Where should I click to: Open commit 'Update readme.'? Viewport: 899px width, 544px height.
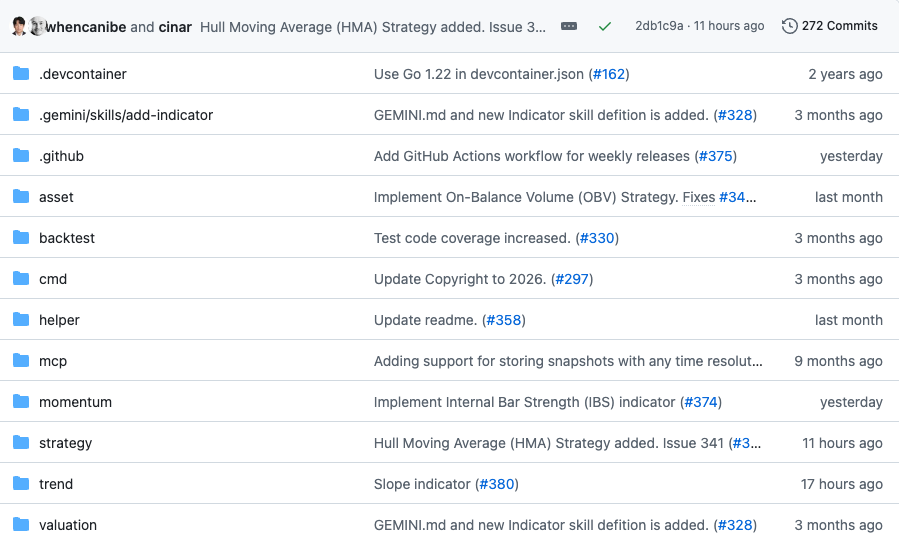[425, 320]
